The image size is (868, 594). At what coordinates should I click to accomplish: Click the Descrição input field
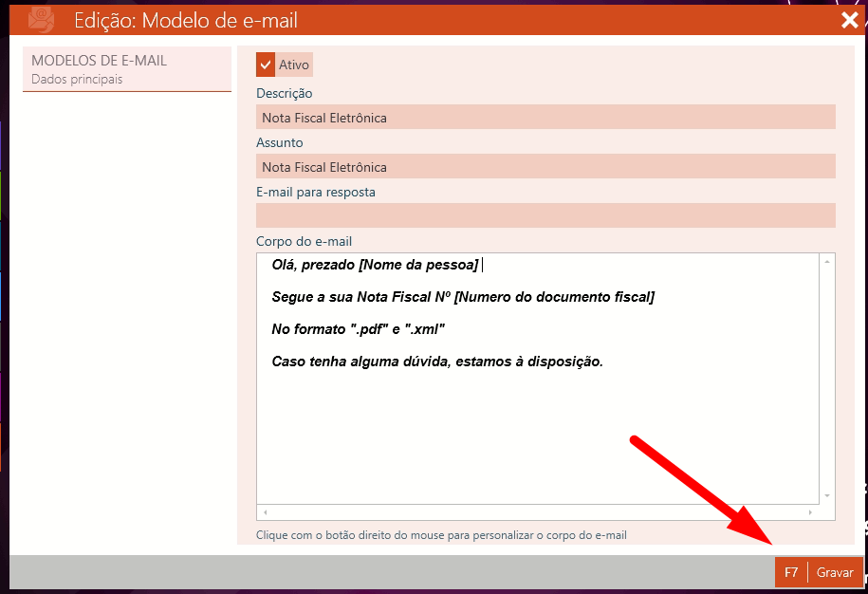point(545,118)
